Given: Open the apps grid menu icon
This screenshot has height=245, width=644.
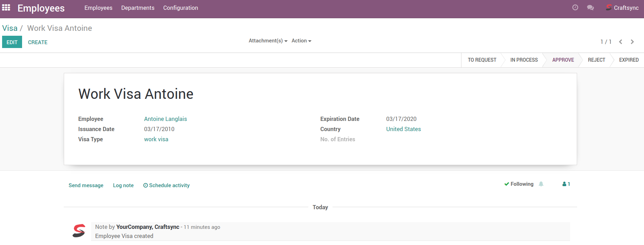Looking at the screenshot, I should (x=6, y=7).
